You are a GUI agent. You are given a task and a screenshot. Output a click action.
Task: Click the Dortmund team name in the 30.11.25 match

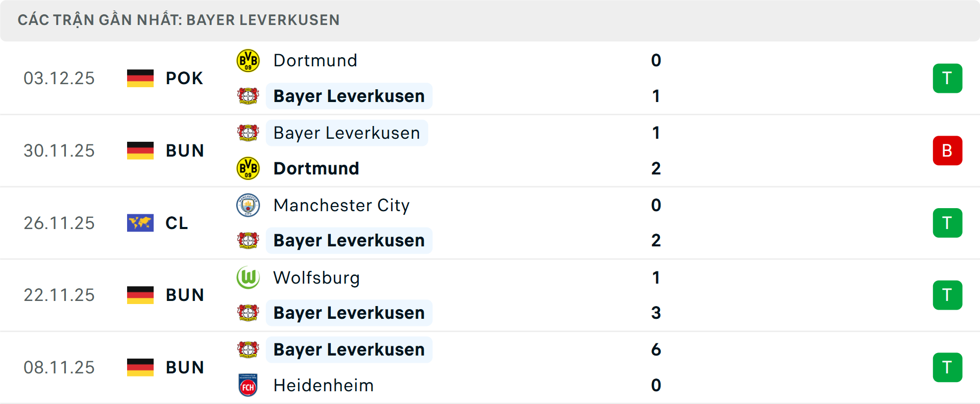(x=316, y=168)
